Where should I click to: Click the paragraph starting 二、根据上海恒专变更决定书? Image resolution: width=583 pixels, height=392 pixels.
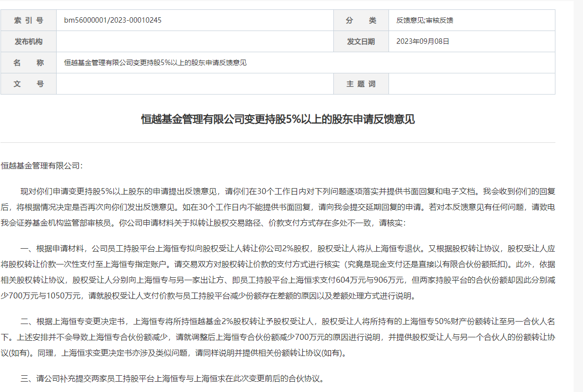278,337
